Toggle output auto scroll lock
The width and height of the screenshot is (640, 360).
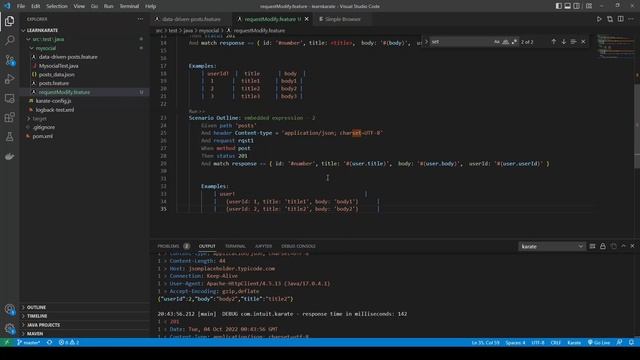[603, 246]
